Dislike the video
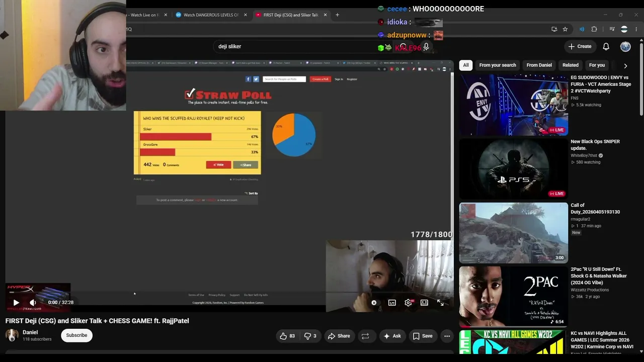 coord(310,336)
